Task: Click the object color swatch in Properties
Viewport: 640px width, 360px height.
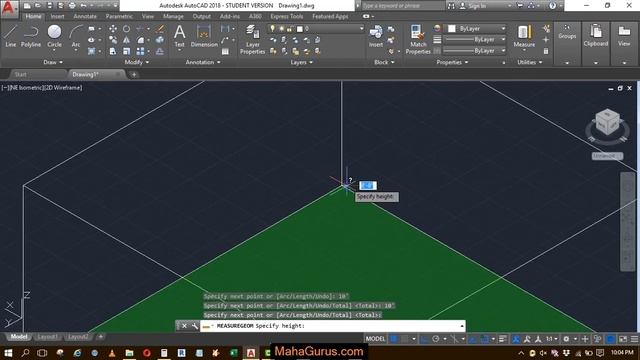Action: [x=452, y=29]
